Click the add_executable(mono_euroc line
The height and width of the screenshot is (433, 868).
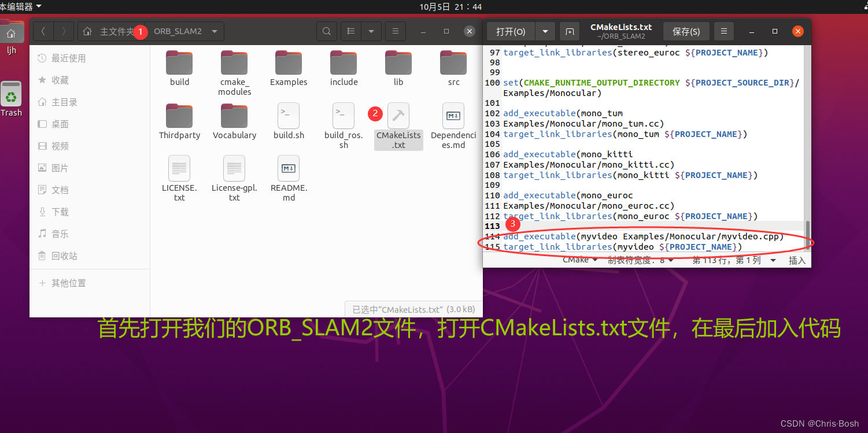568,195
